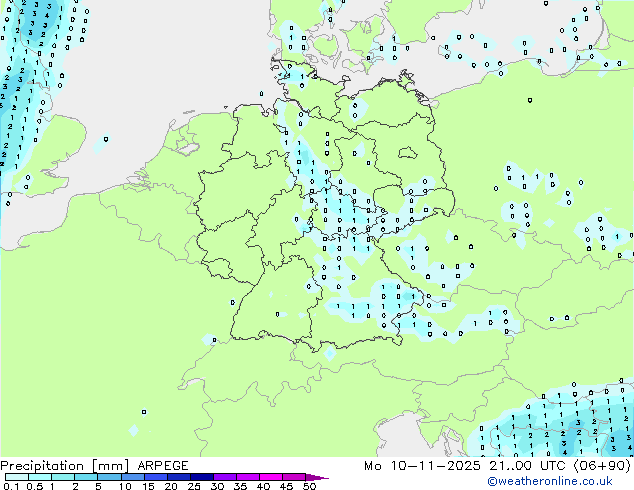The image size is (634, 490).
Task: Select the 40–45 mm magenta legend swatch
Action: tap(271, 477)
